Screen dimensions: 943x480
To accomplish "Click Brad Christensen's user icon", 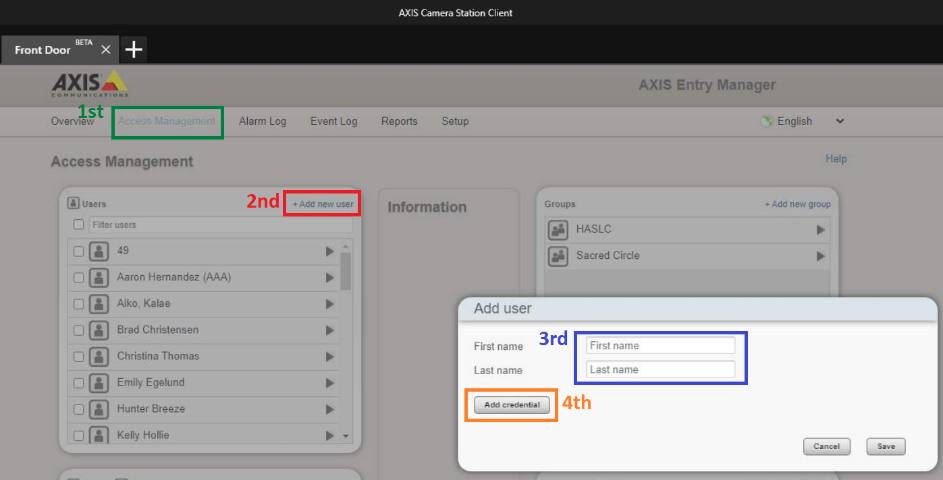I will 99,330.
